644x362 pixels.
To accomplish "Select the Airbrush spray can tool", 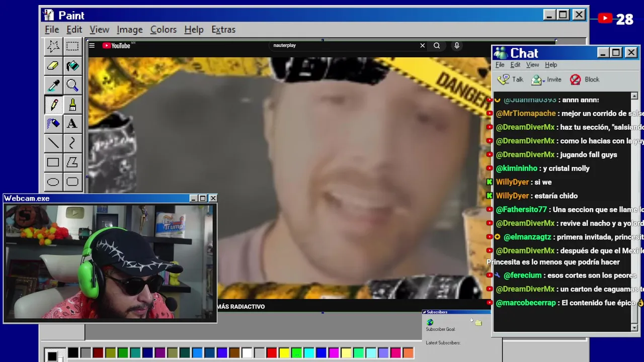I will pos(53,124).
